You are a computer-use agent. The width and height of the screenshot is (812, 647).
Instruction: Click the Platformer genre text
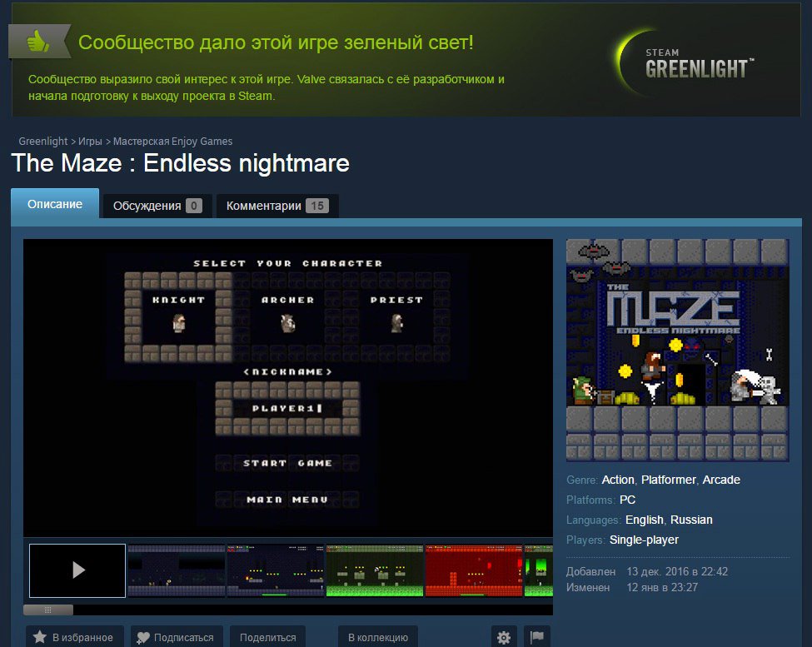pyautogui.click(x=668, y=480)
